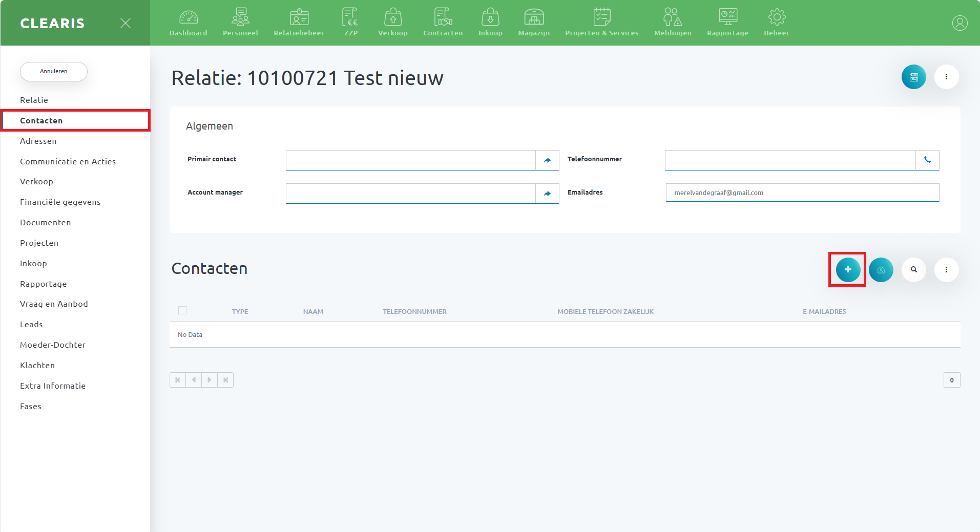
Task: Click the save icon next to relation title
Action: [x=913, y=77]
